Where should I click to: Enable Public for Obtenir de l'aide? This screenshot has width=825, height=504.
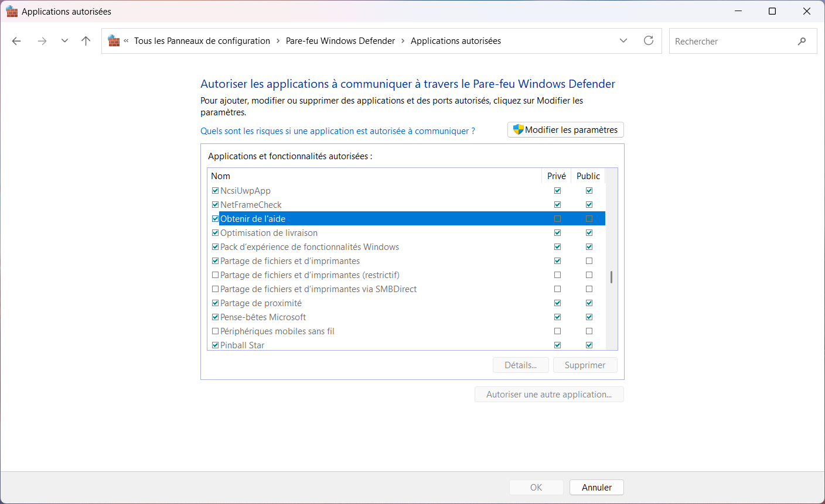click(589, 219)
